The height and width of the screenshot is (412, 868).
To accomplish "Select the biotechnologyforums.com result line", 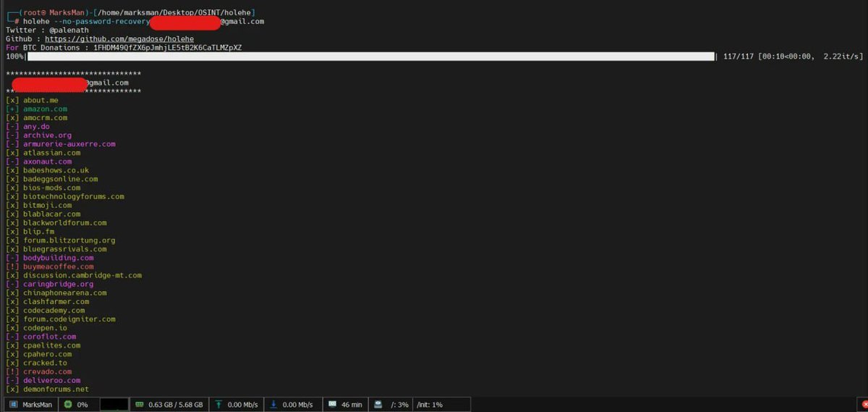I will point(65,196).
